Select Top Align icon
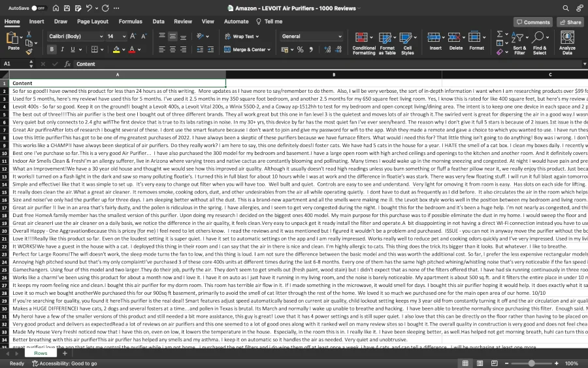 pos(162,36)
